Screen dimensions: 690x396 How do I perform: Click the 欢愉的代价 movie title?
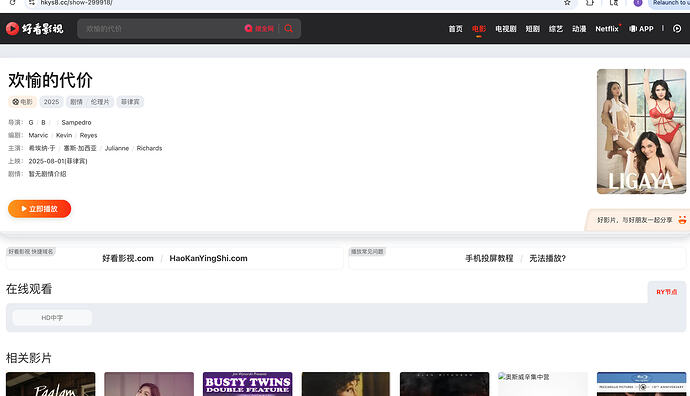(x=51, y=81)
